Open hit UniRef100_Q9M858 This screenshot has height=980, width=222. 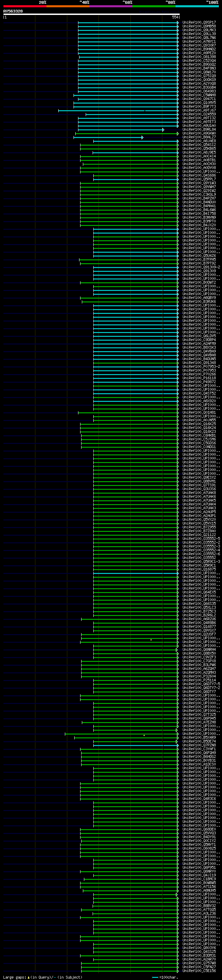click(x=199, y=26)
